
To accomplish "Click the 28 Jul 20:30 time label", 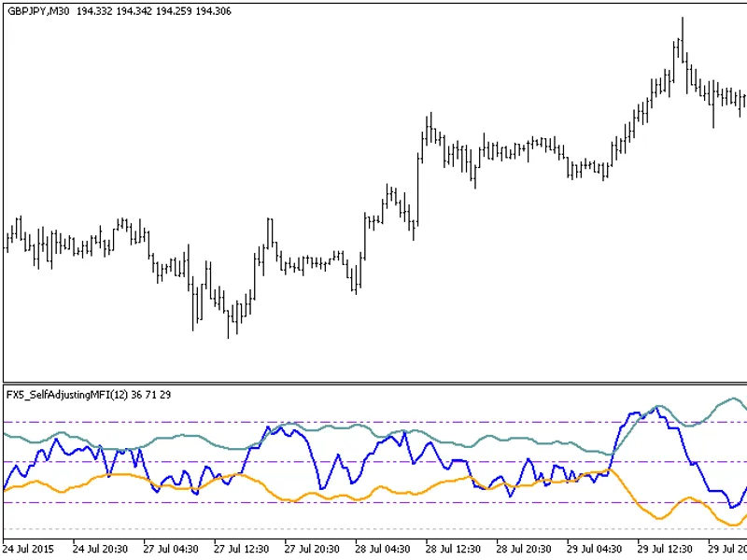I will [x=523, y=549].
